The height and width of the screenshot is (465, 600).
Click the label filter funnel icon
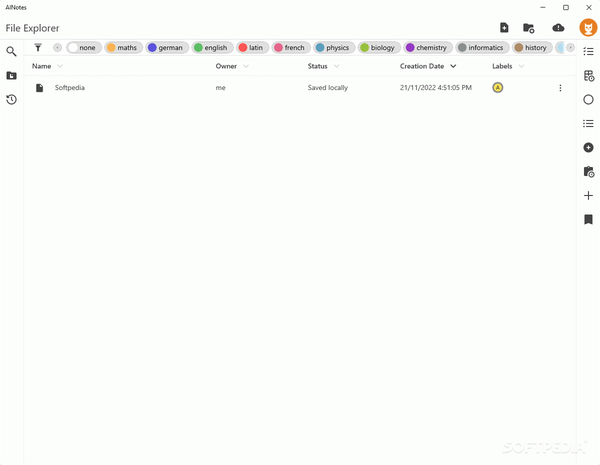tap(38, 47)
